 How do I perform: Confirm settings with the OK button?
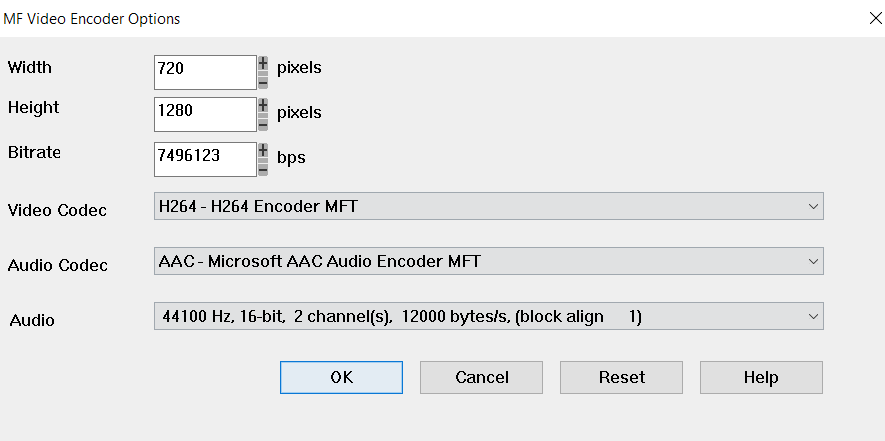[341, 377]
